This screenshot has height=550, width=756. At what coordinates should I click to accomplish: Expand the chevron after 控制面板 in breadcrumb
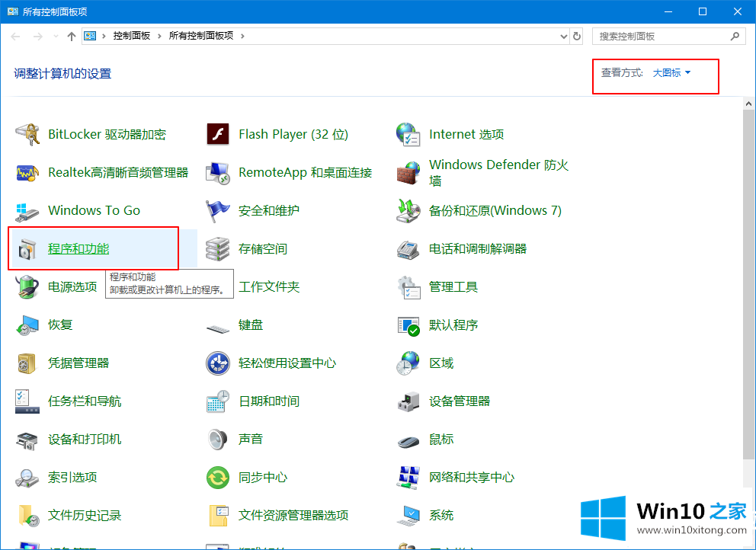coord(159,36)
